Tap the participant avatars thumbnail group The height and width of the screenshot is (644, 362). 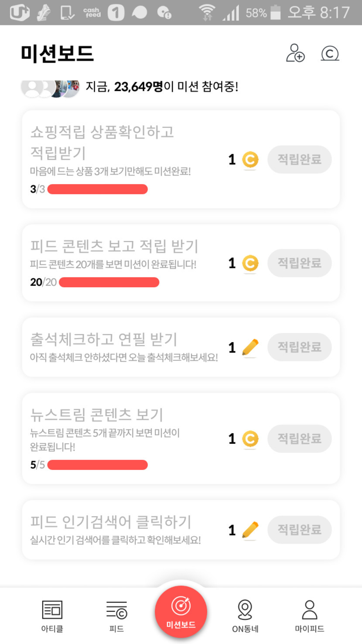(50, 87)
